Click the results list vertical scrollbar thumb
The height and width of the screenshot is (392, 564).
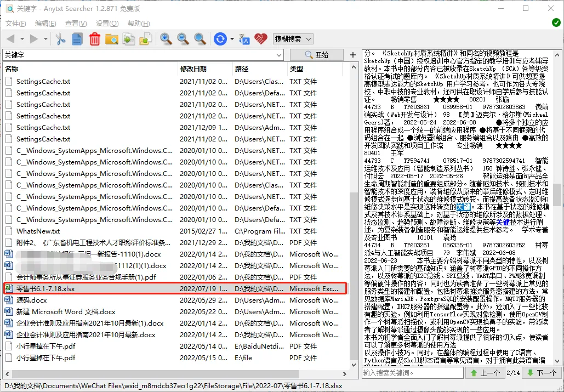[354, 275]
